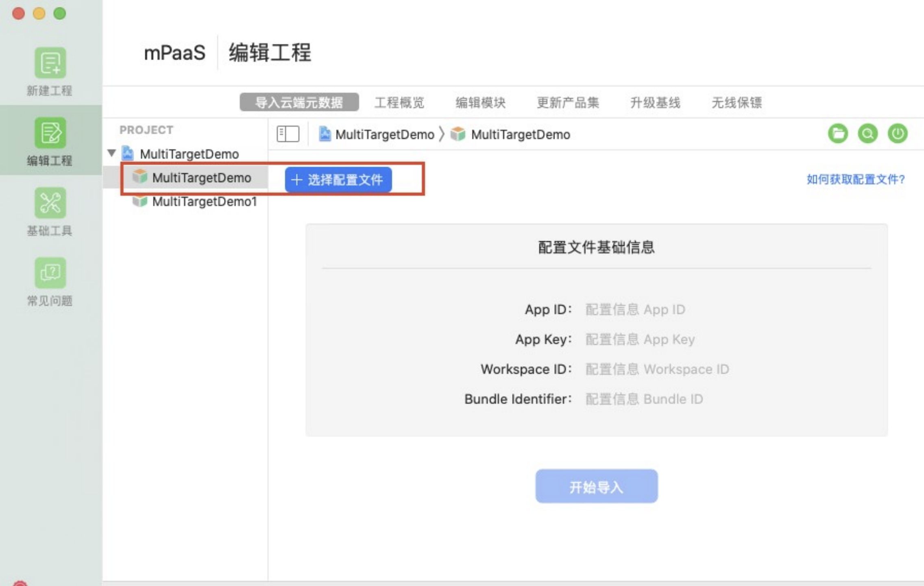Select MultiTargetDemo1 in the project tree
The width and height of the screenshot is (924, 586).
coord(203,201)
